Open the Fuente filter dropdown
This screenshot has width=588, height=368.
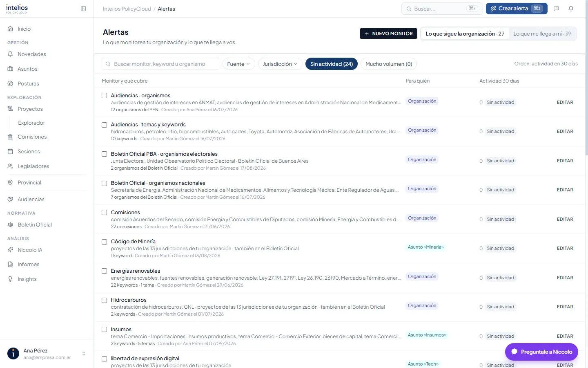tap(238, 64)
